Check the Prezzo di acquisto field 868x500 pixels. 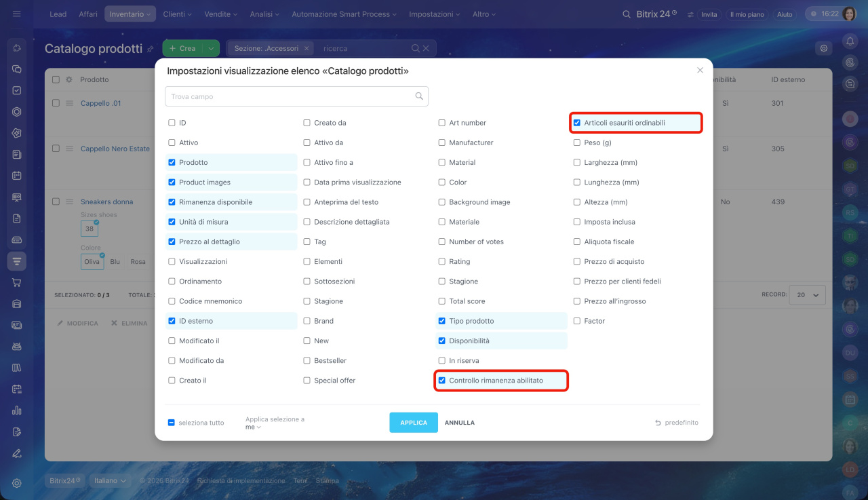click(x=577, y=261)
